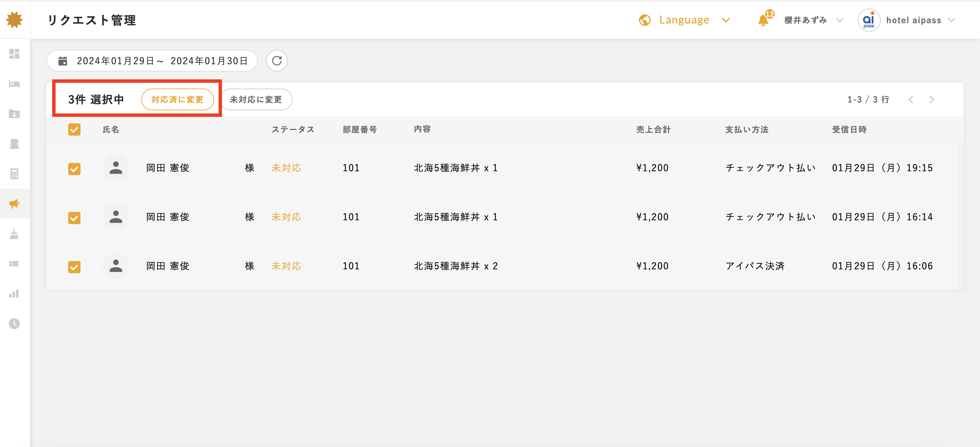Image resolution: width=980 pixels, height=447 pixels.
Task: Open the calculator sidebar icon
Action: tap(14, 174)
